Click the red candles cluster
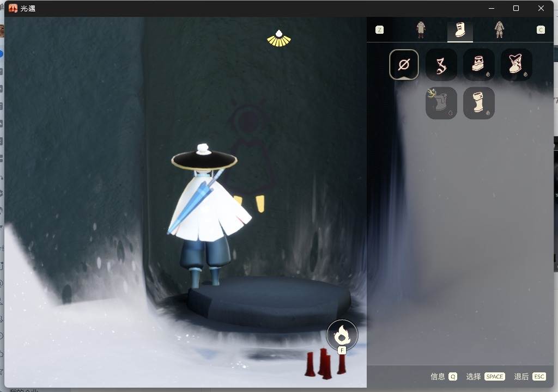558x392 pixels. pyautogui.click(x=326, y=363)
